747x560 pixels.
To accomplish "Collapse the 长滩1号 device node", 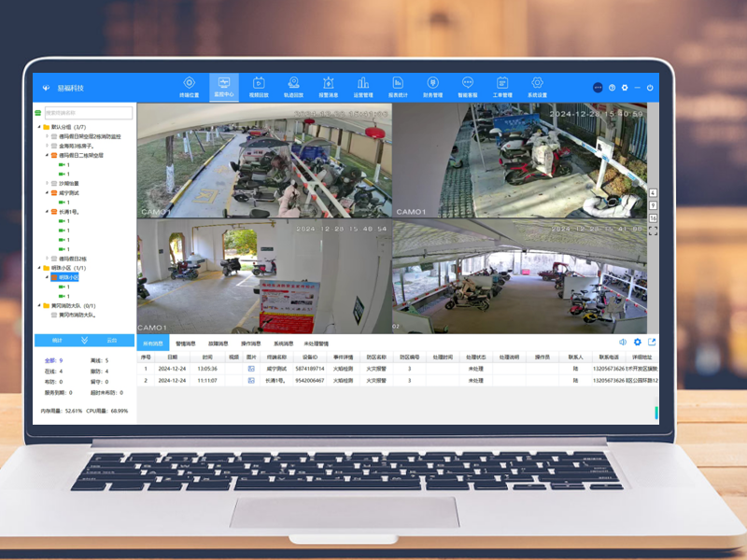I will pos(48,212).
